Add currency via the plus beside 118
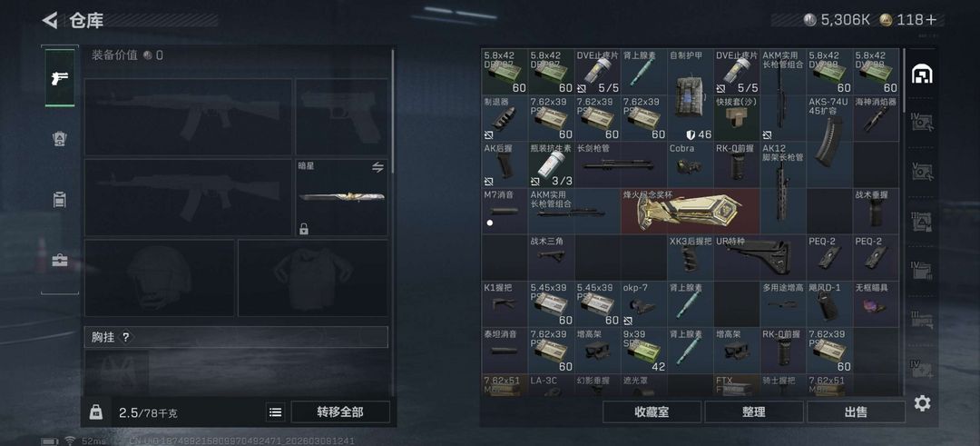This screenshot has height=446, width=980. point(932,20)
